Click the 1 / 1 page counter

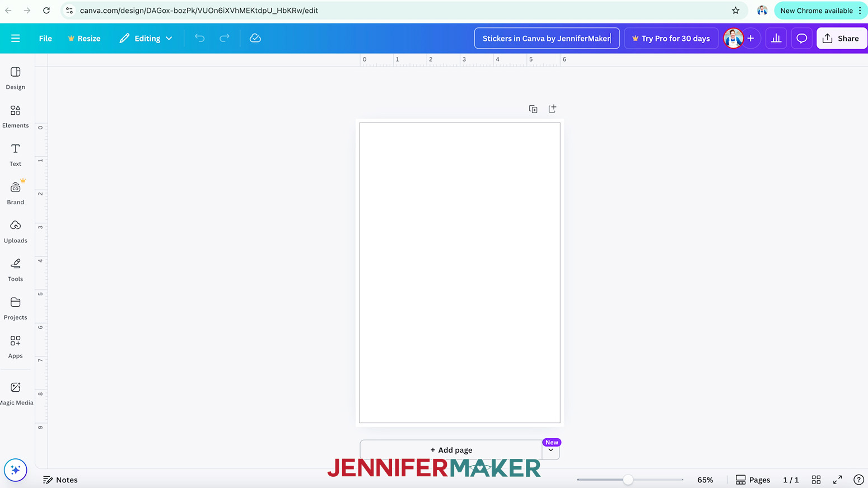click(x=791, y=480)
